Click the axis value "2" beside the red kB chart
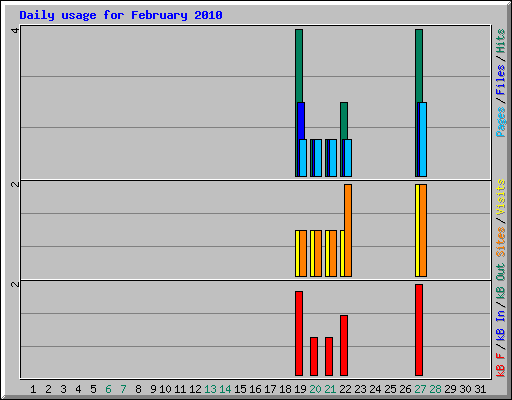 pyautogui.click(x=15, y=284)
